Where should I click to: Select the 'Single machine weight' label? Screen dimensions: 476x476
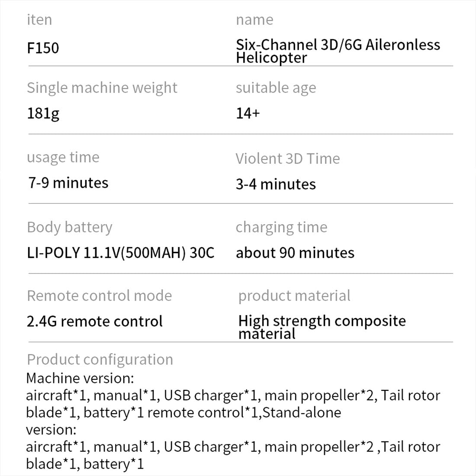102,88
